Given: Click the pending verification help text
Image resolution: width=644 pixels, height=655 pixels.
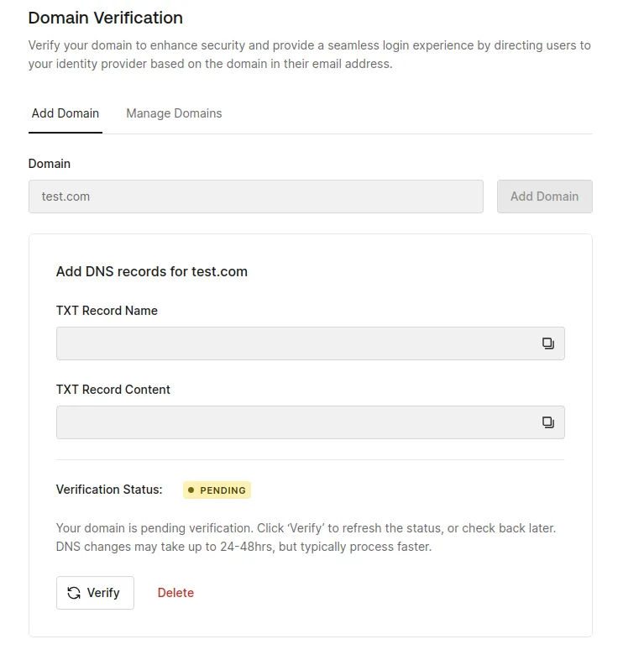Looking at the screenshot, I should (306, 537).
